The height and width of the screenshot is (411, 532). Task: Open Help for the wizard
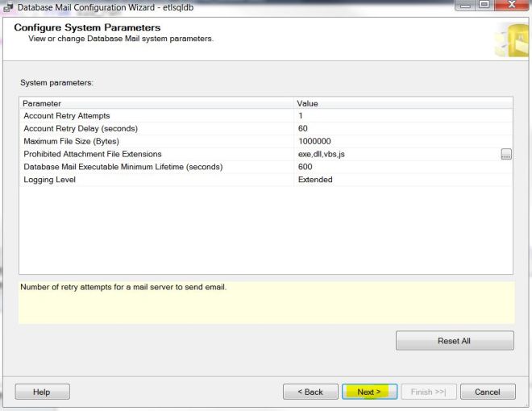tap(42, 392)
